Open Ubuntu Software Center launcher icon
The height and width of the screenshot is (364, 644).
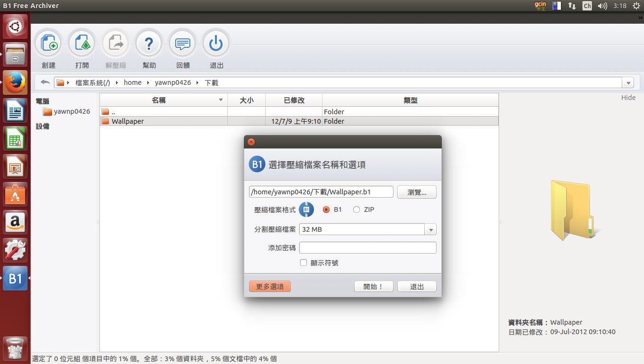pyautogui.click(x=16, y=195)
